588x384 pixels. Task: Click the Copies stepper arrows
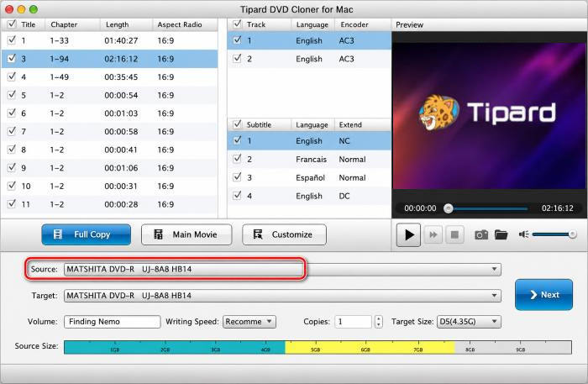(379, 322)
